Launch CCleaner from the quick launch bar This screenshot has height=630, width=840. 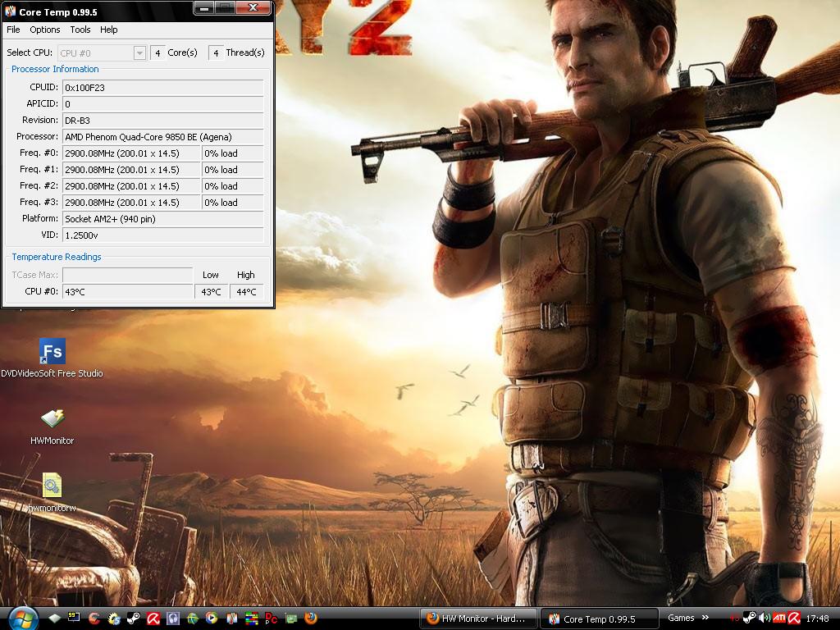pyautogui.click(x=94, y=619)
